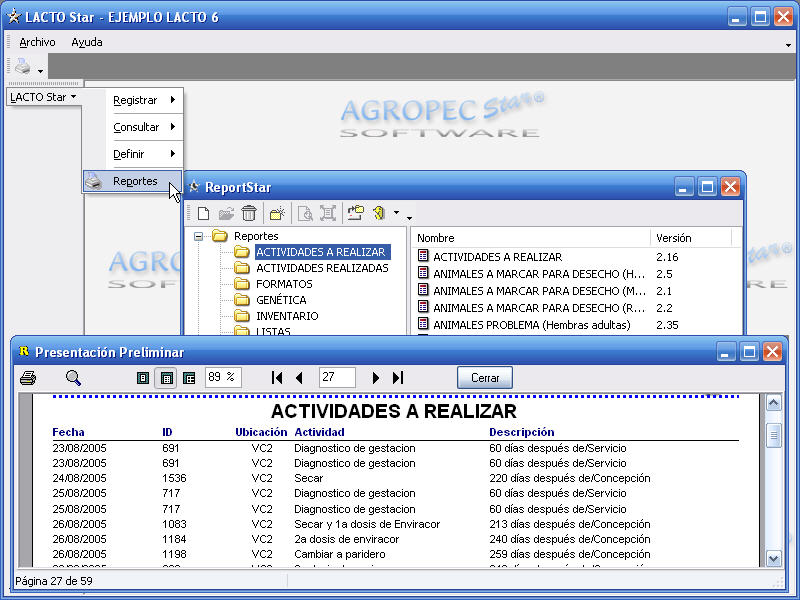This screenshot has height=600, width=800.
Task: Go to the last page of preview
Action: 398,378
